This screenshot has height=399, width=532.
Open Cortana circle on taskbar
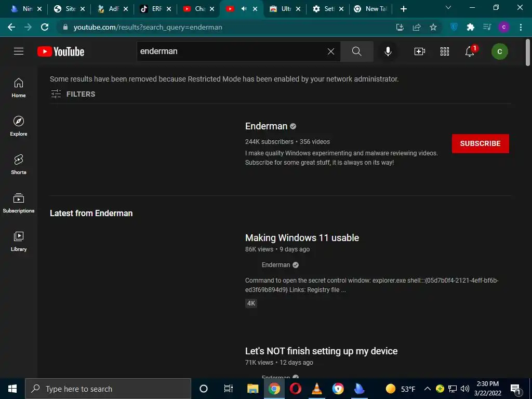tap(204, 389)
